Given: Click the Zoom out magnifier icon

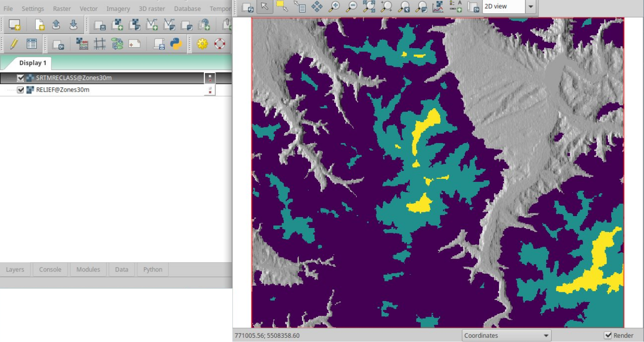Looking at the screenshot, I should click(352, 7).
